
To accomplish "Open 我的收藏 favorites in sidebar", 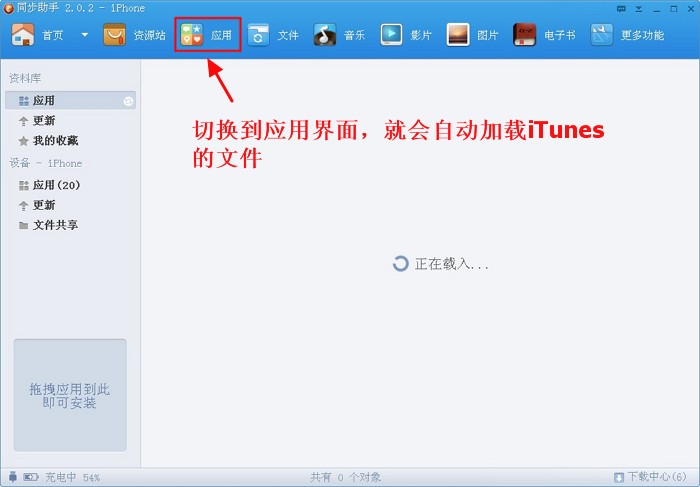I will [55, 141].
